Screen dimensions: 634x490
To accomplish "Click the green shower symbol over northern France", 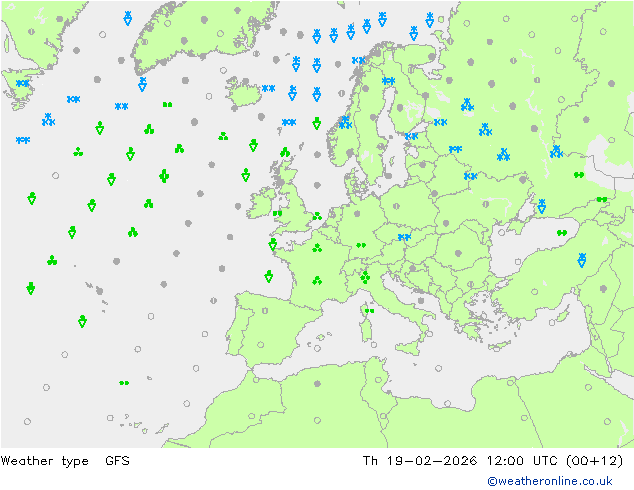I will 317,248.
